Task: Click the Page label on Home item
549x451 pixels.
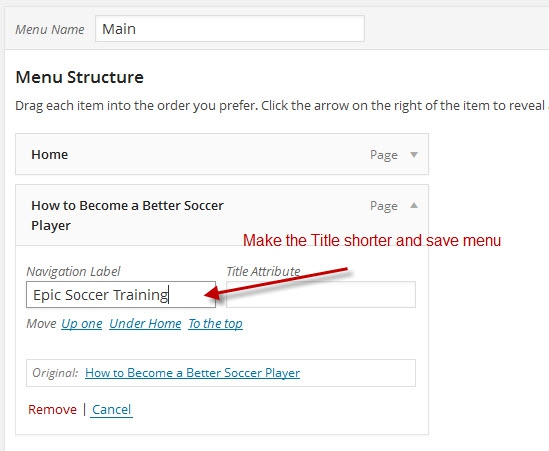Action: click(x=384, y=155)
